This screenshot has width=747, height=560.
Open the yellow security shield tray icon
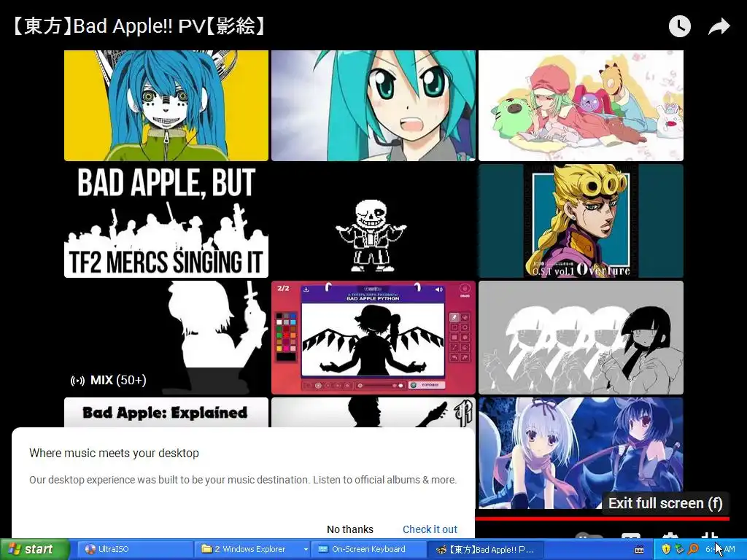point(666,549)
